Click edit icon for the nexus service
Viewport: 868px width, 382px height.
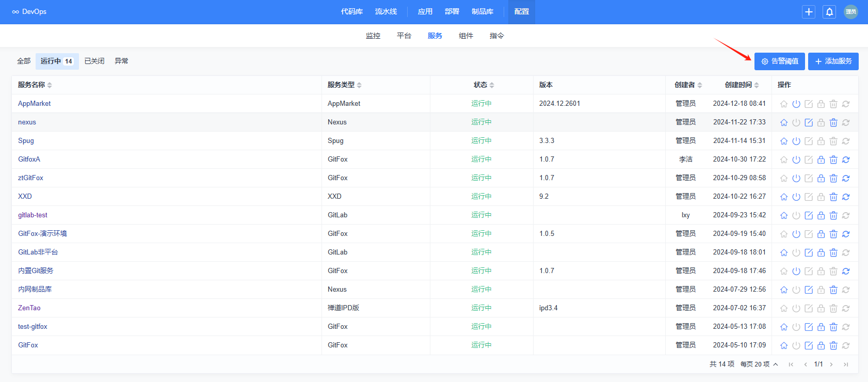(809, 122)
